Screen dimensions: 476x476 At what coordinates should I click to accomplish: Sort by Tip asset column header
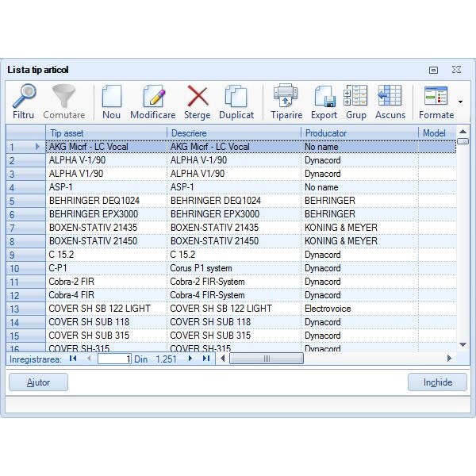pyautogui.click(x=106, y=133)
